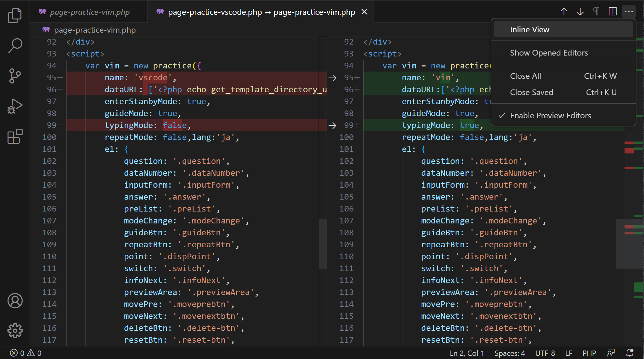Screen dimensions: 644x359
Task: Click page-practice-vim.php breadcrumb
Action: click(95, 30)
